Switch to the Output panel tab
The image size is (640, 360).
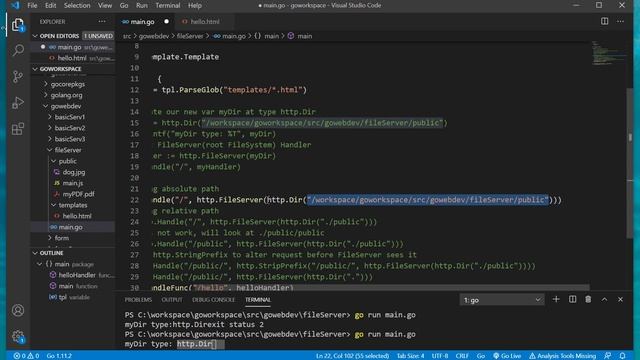pyautogui.click(x=172, y=300)
